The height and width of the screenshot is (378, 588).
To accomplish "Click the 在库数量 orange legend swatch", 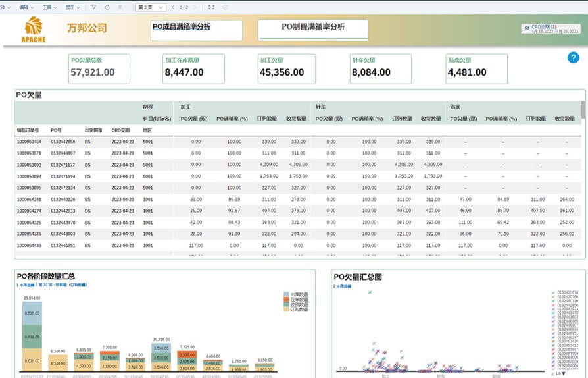I will coord(286,300).
